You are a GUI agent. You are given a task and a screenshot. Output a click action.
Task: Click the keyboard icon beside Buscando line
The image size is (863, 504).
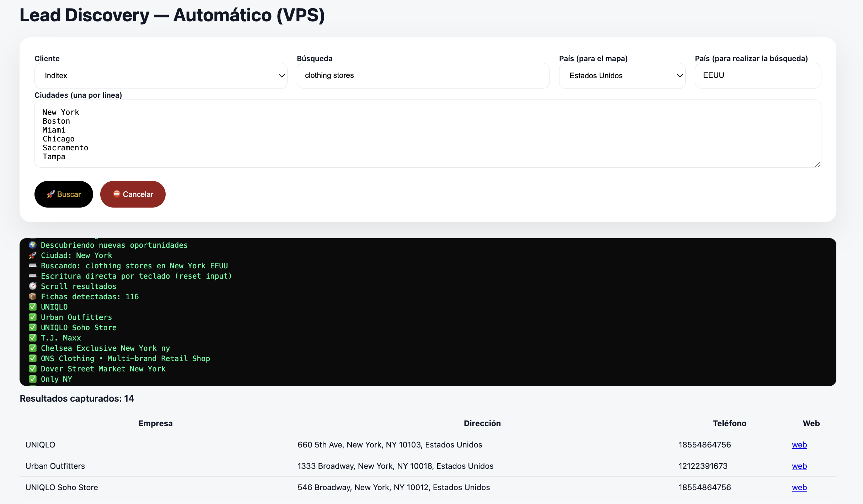coord(33,266)
